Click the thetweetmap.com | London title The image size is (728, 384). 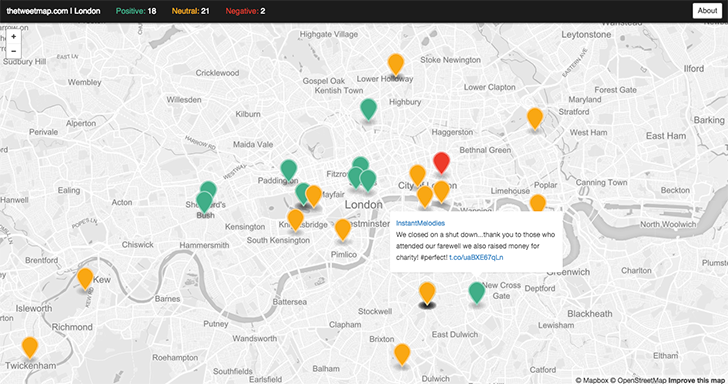[x=53, y=11]
